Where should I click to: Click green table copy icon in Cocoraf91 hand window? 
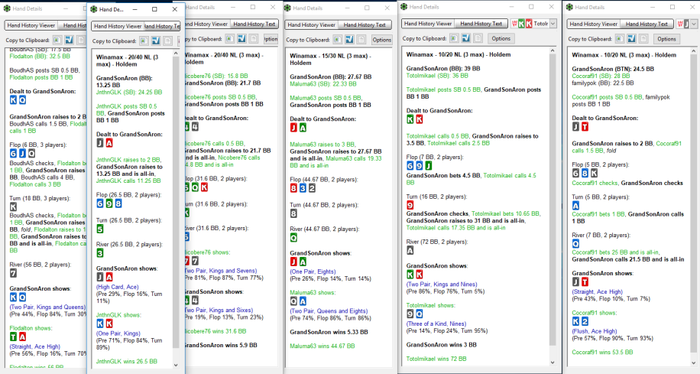coord(620,39)
